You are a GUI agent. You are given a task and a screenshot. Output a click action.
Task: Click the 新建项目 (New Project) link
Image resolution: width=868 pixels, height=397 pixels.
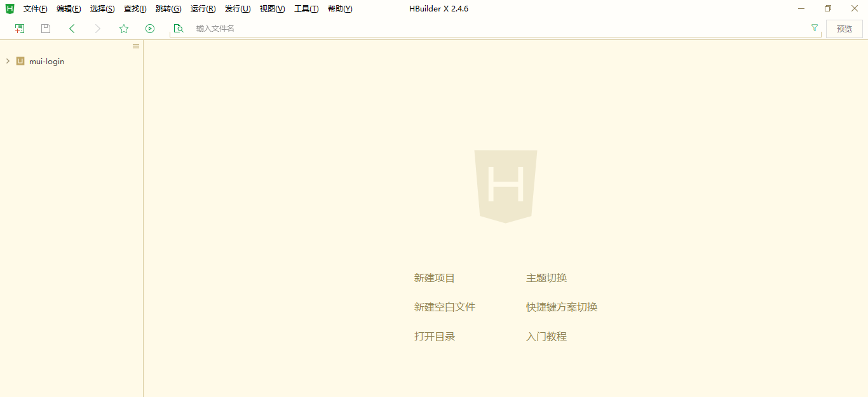click(435, 278)
